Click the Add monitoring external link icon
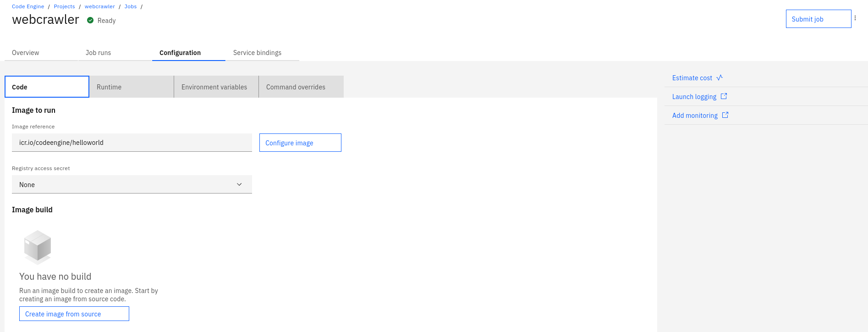 (725, 115)
